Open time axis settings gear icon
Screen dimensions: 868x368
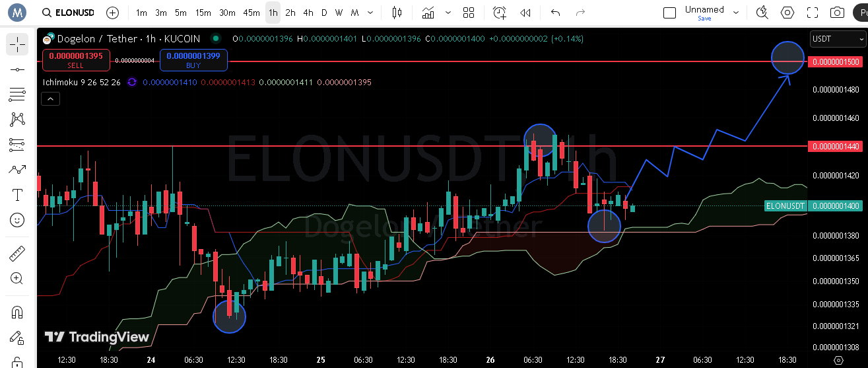[x=838, y=360]
